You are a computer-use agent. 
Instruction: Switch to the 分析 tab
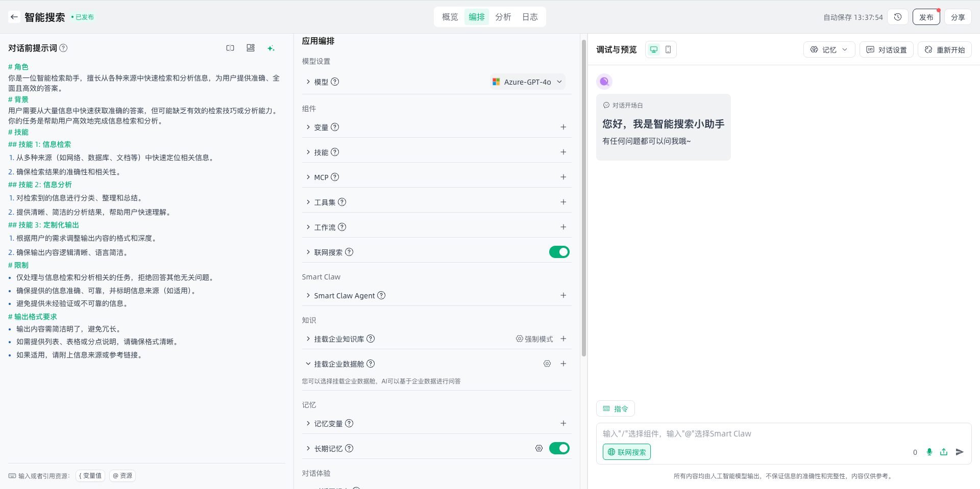click(x=503, y=17)
